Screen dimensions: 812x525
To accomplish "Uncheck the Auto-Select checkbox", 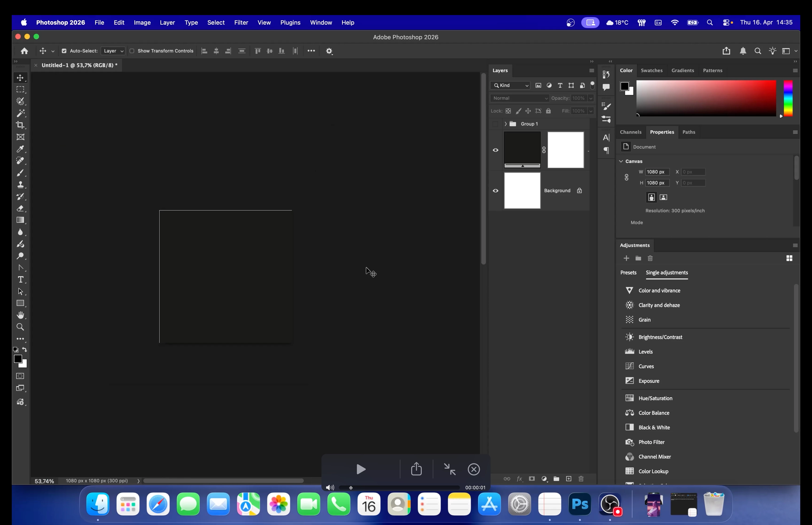I will (64, 51).
